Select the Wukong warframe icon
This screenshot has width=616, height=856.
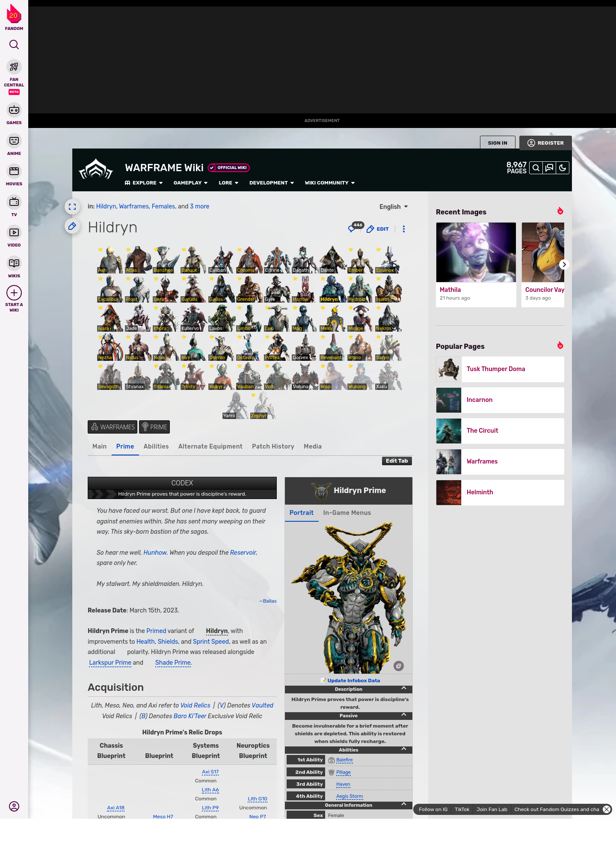click(360, 376)
